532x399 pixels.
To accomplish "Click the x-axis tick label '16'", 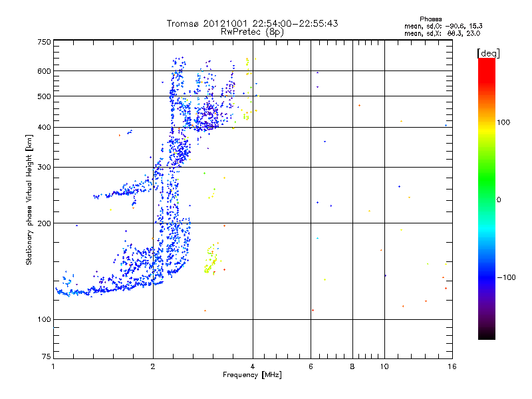I will point(452,366).
